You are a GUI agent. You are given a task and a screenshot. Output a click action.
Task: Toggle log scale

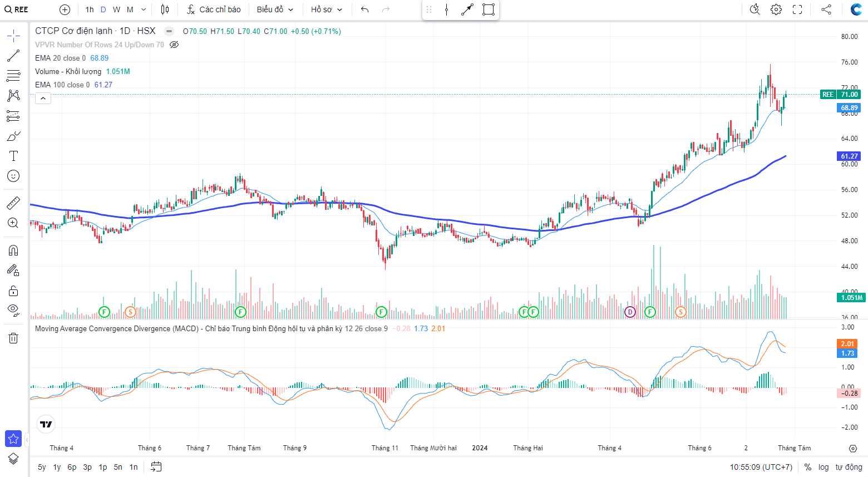point(823,467)
